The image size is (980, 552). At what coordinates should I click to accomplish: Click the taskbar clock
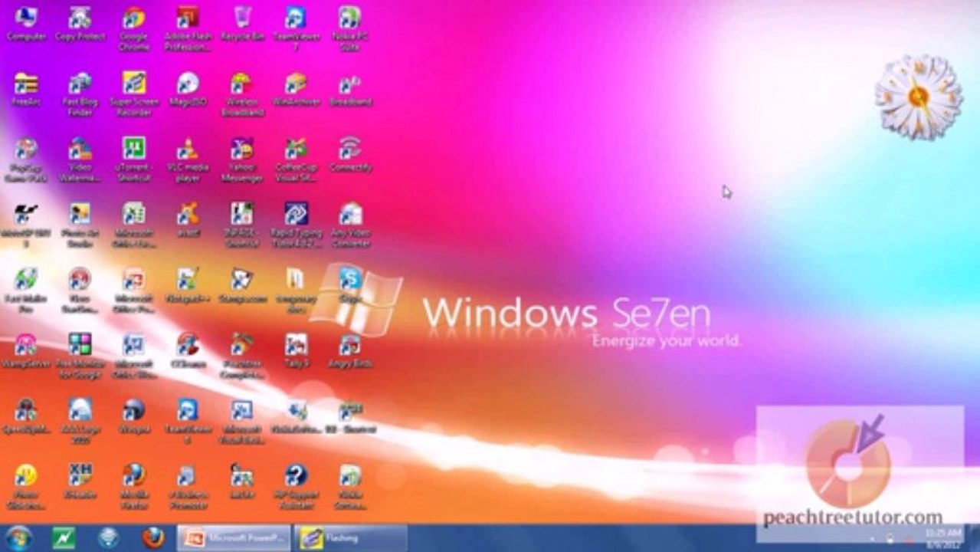point(942,538)
